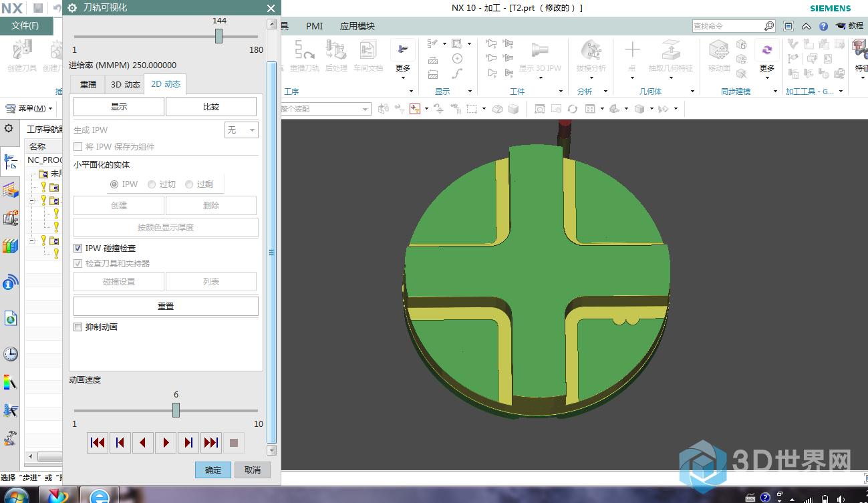This screenshot has width=868, height=503.
Task: Open Internet Explorer from the taskbar
Action: pos(100,495)
